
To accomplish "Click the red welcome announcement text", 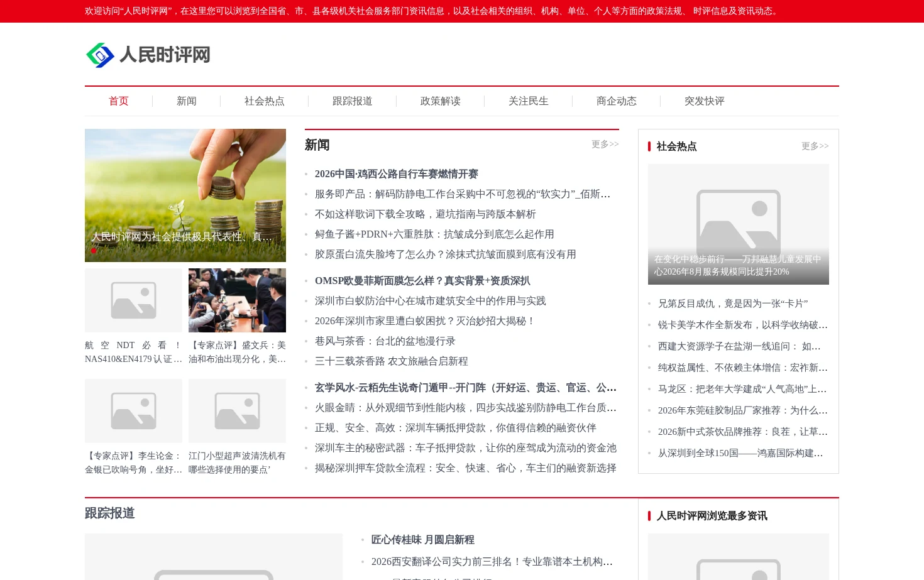I will [433, 11].
